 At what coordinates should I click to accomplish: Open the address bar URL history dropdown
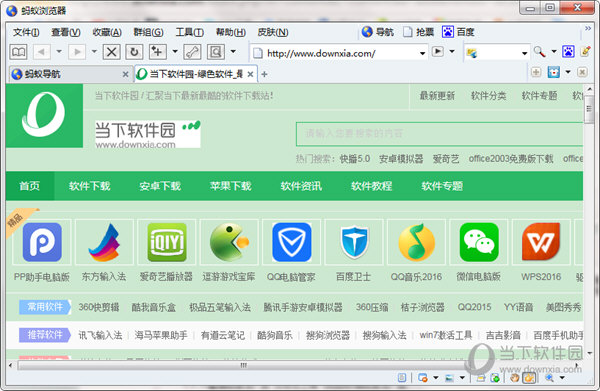pos(422,53)
